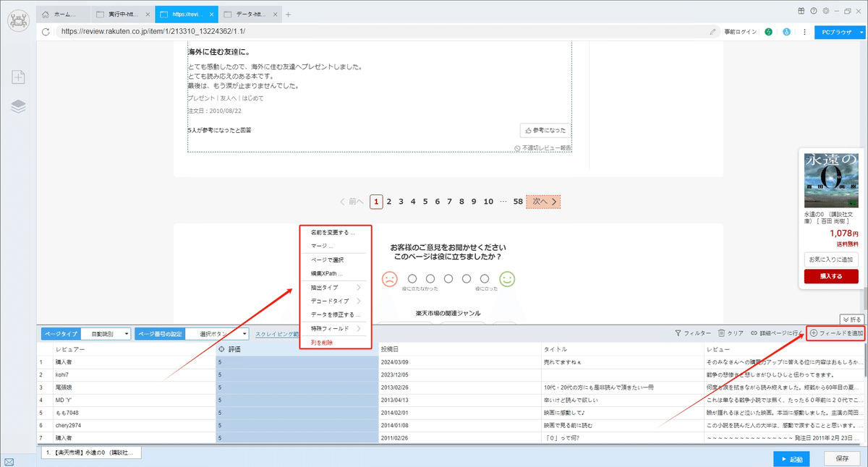Open the ページタイプ 自動識別 dropdown
Screen dimensions: 868x467
pyautogui.click(x=106, y=334)
